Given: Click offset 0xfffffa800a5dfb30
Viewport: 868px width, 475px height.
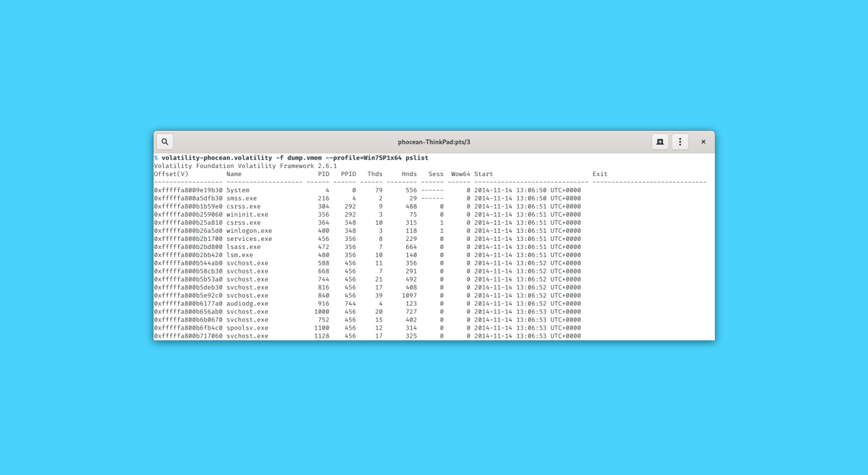Looking at the screenshot, I should (188, 198).
